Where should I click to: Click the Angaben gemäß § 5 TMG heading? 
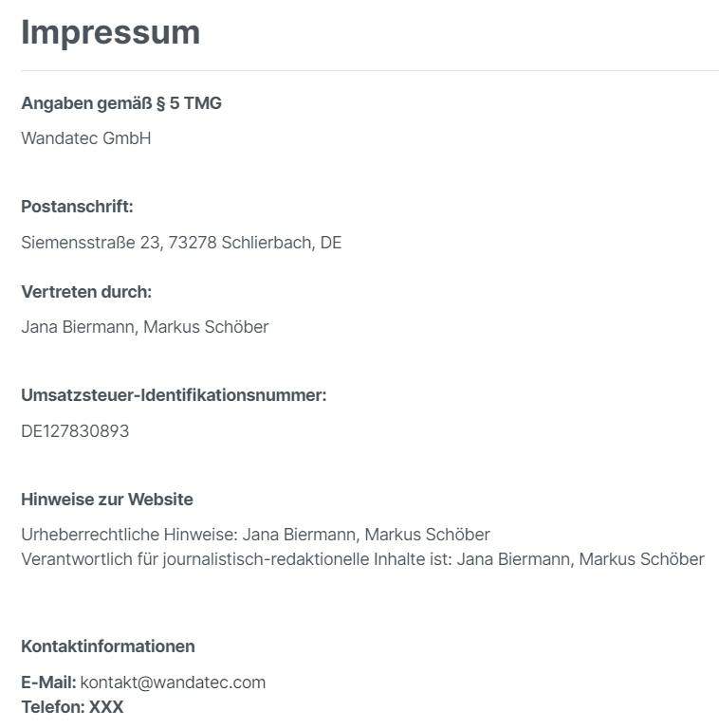[121, 103]
